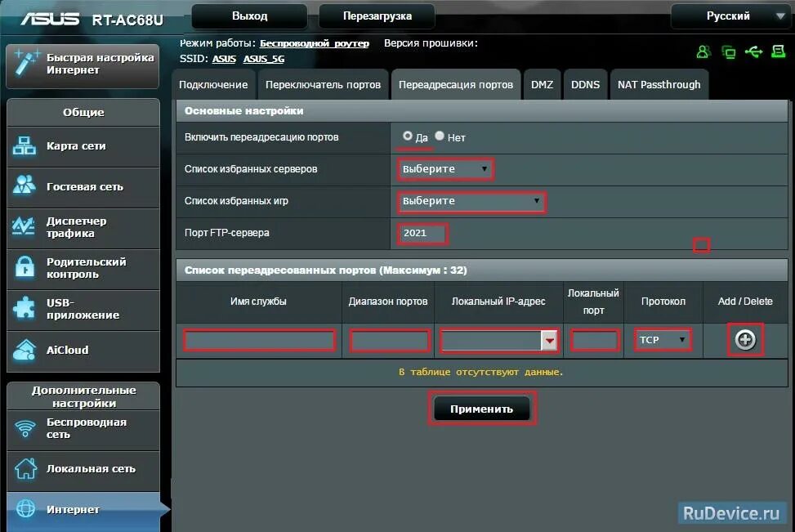Click the Traffic Manager (Диспетчер трафика) icon
This screenshot has height=532, width=795.
(24, 226)
